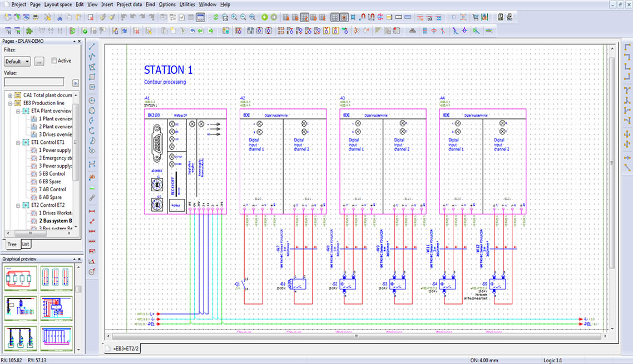Image resolution: width=633 pixels, height=364 pixels.
Task: Select the Hyperlink paperclip tool
Action: pos(92,198)
